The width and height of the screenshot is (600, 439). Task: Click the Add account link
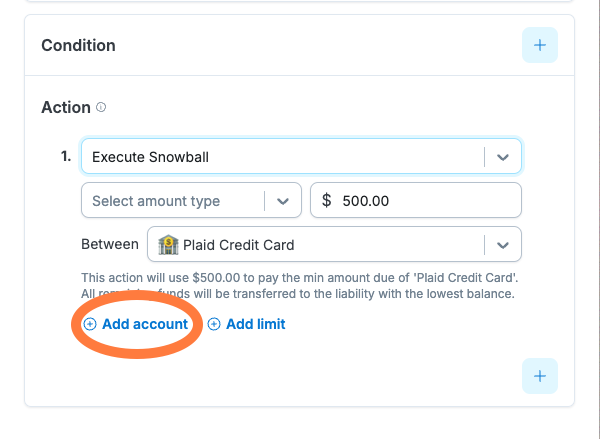coord(144,324)
